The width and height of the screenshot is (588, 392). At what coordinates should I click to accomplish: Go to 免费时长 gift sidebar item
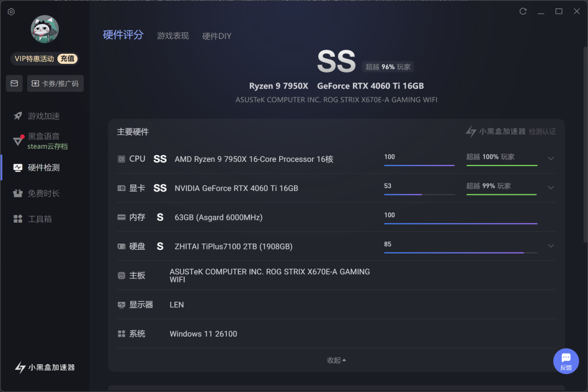[x=36, y=193]
